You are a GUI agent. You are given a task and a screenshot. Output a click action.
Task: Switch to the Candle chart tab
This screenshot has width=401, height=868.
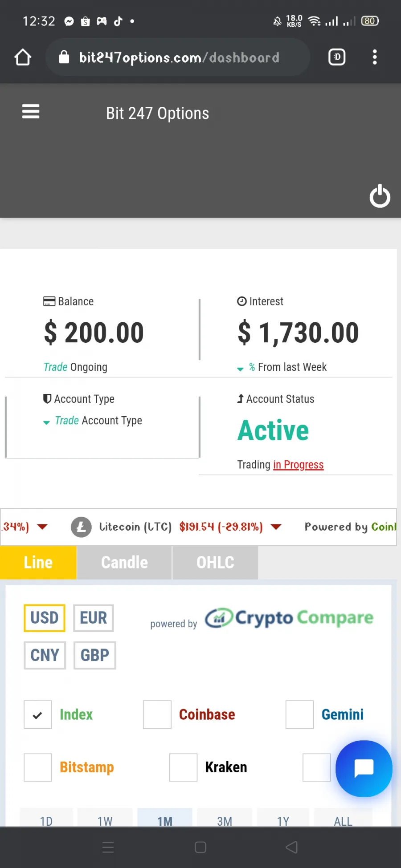[124, 563]
